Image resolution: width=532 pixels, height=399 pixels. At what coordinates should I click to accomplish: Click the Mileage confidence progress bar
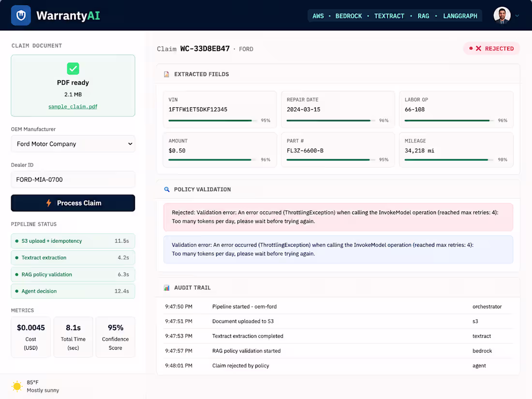click(449, 160)
